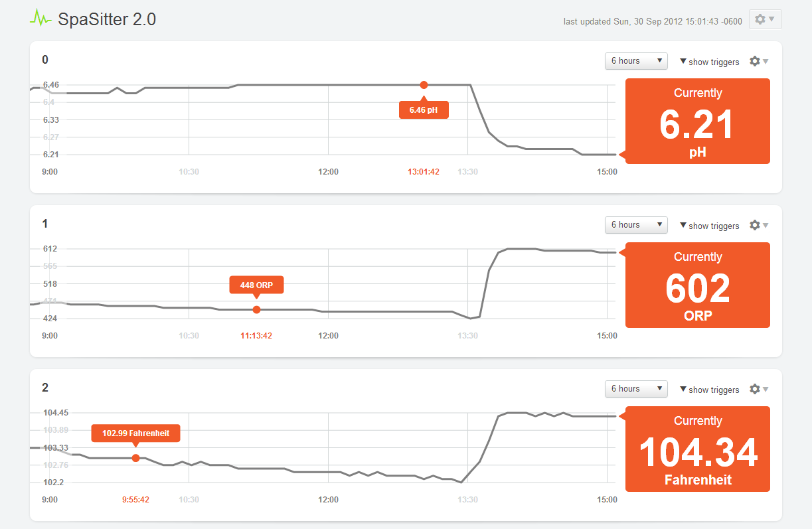Image resolution: width=812 pixels, height=529 pixels.
Task: Click dropdown arrow beside top-right gear
Action: [770, 19]
